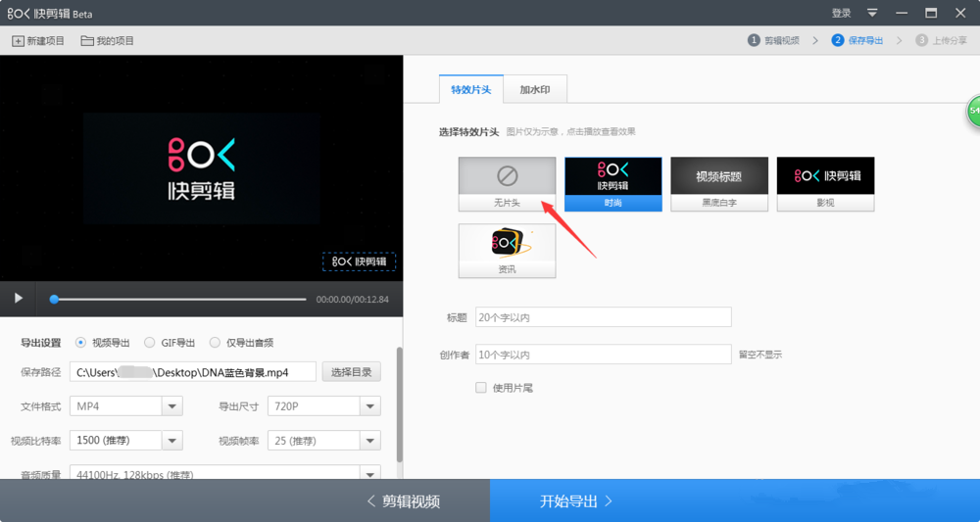
Task: Play the video preview
Action: [x=18, y=299]
